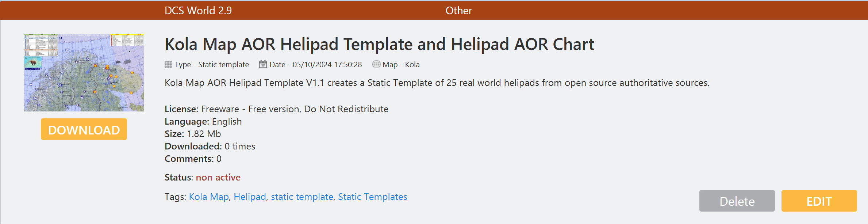Click the Comments: 0 line

193,159
